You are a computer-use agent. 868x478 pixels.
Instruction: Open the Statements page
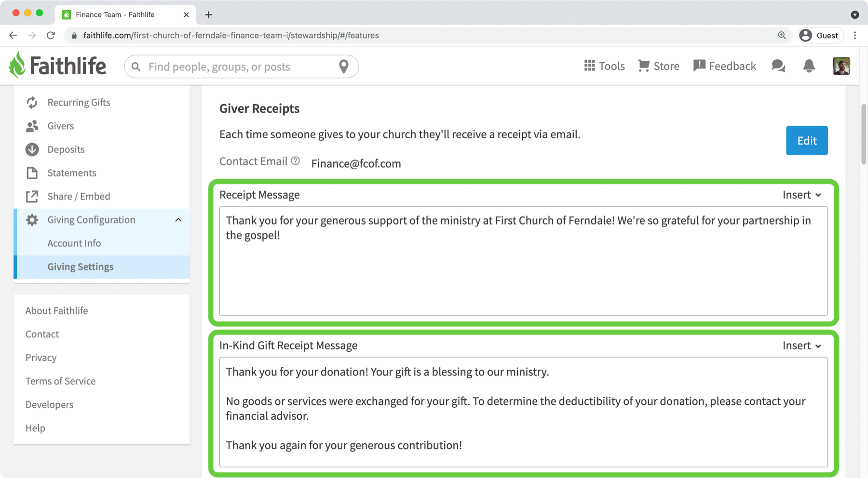[102, 173]
